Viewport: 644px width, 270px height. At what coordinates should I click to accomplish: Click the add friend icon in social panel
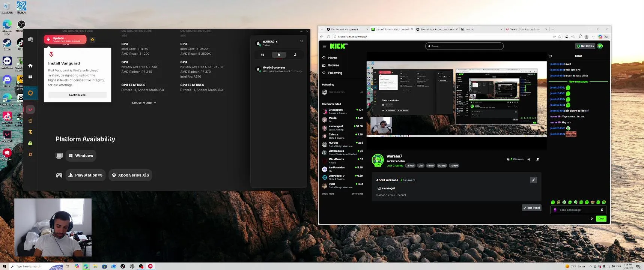pyautogui.click(x=295, y=55)
